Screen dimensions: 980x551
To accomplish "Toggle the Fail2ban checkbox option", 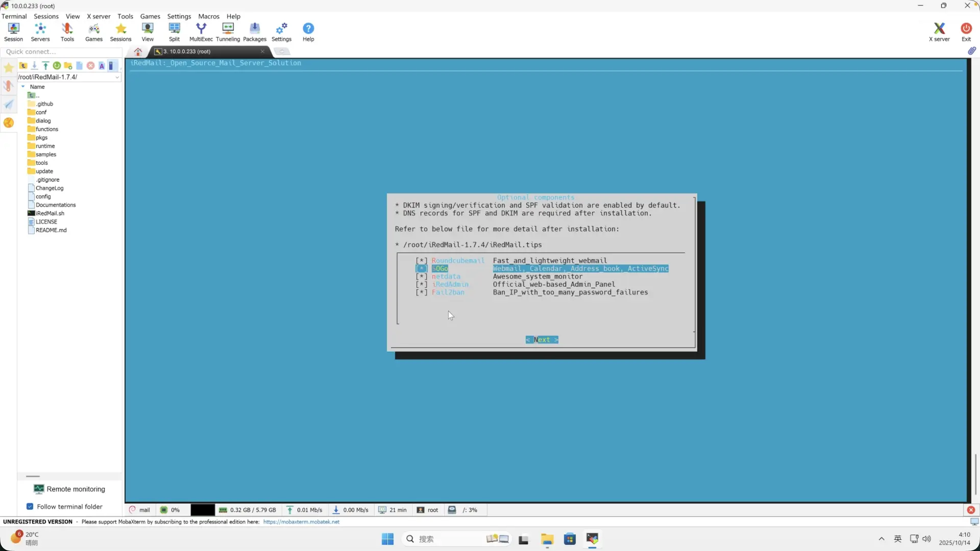I will (422, 292).
